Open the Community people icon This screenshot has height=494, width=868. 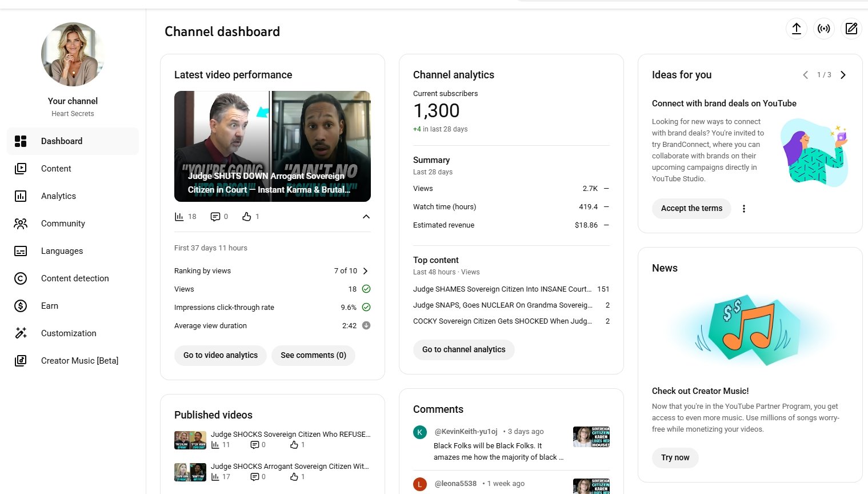21,224
